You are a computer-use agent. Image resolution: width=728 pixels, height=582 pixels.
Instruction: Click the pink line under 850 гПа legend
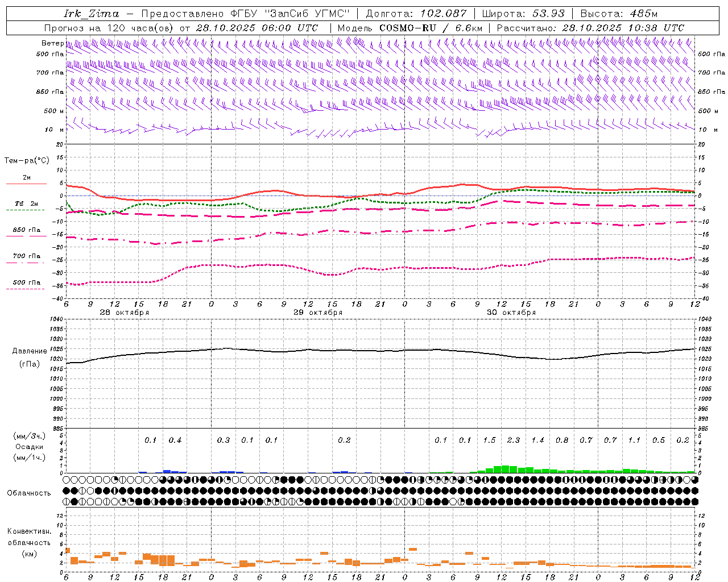point(25,236)
